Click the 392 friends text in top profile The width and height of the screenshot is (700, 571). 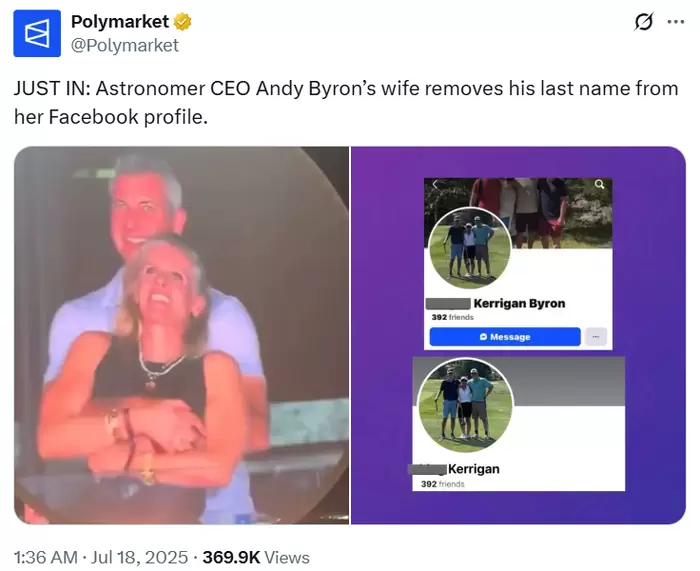point(452,317)
